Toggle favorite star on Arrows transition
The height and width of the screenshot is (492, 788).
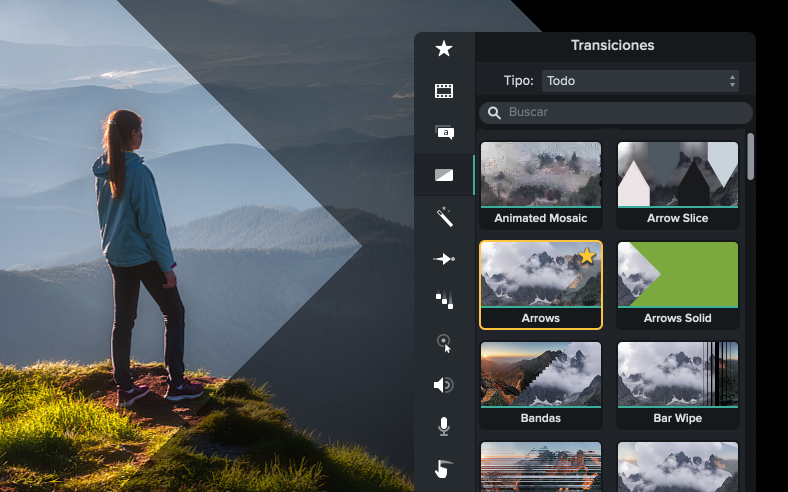(586, 256)
